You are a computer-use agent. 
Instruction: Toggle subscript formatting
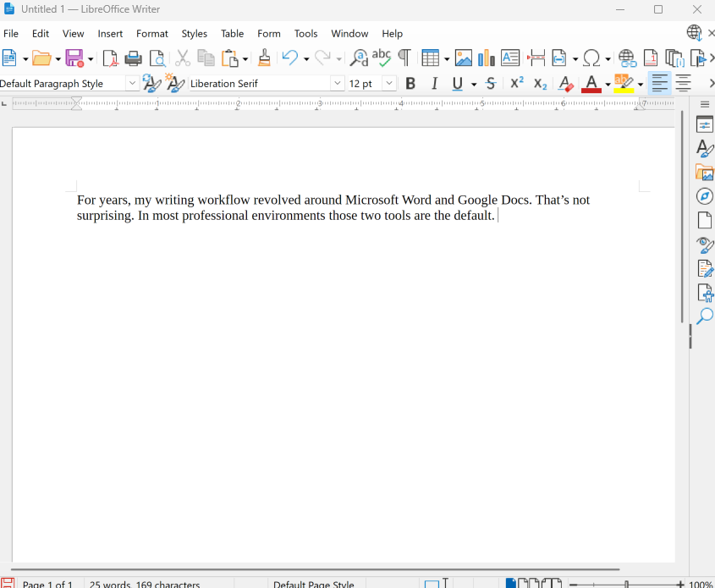[541, 84]
